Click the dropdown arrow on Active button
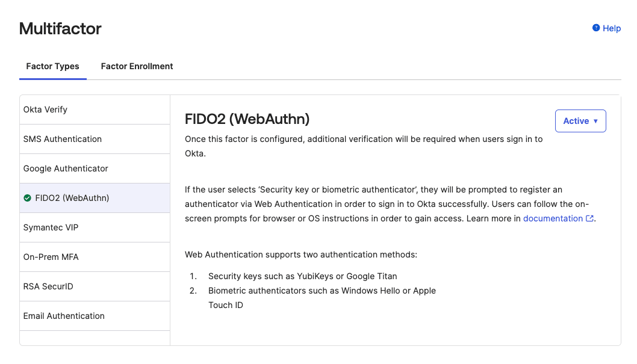The width and height of the screenshot is (637, 364). [595, 121]
